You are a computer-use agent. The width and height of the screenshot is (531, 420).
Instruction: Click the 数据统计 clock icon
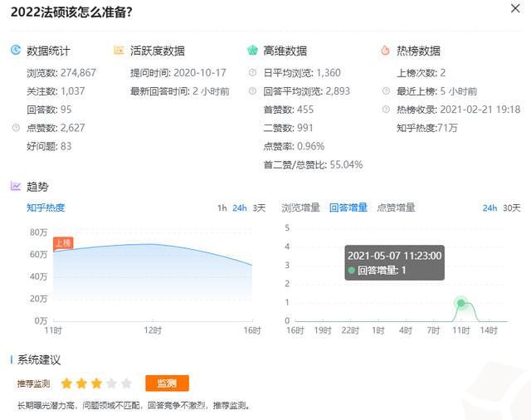point(16,50)
